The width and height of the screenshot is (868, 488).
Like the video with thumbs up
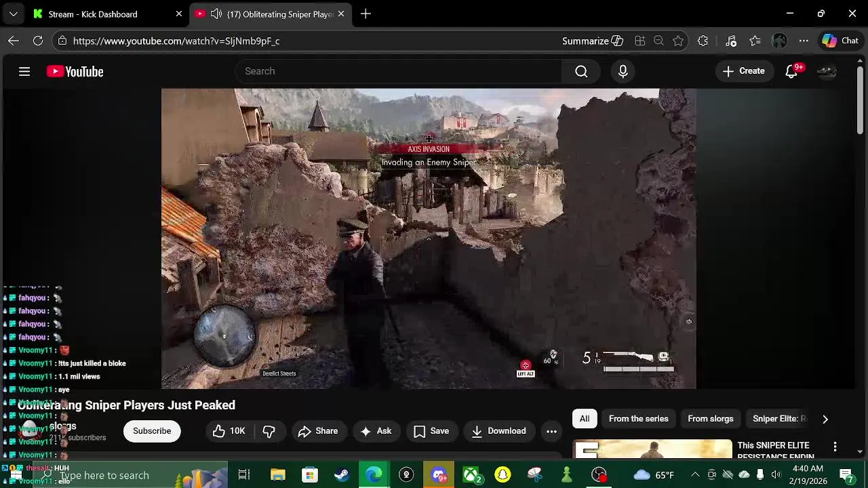[229, 431]
